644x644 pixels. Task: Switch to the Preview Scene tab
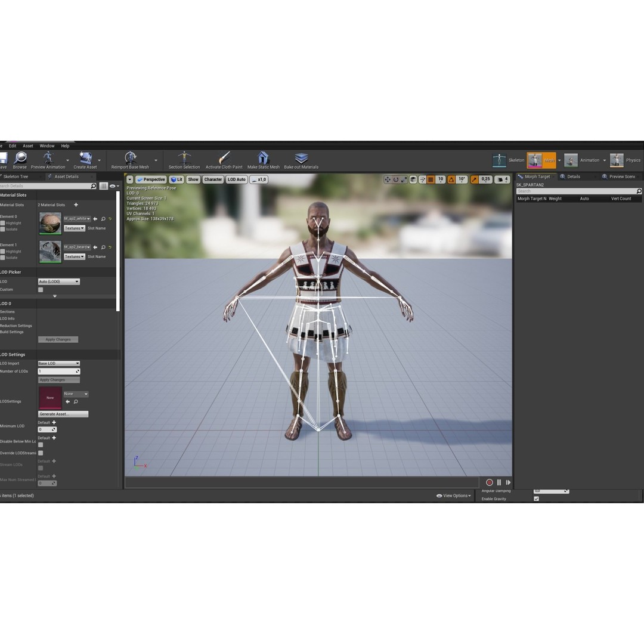(x=619, y=177)
